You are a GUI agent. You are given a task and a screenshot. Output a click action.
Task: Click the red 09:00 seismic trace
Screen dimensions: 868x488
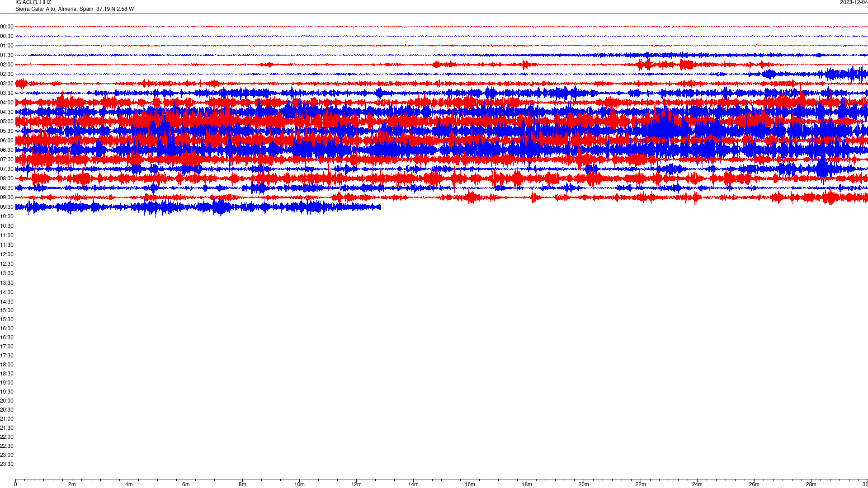(442, 197)
